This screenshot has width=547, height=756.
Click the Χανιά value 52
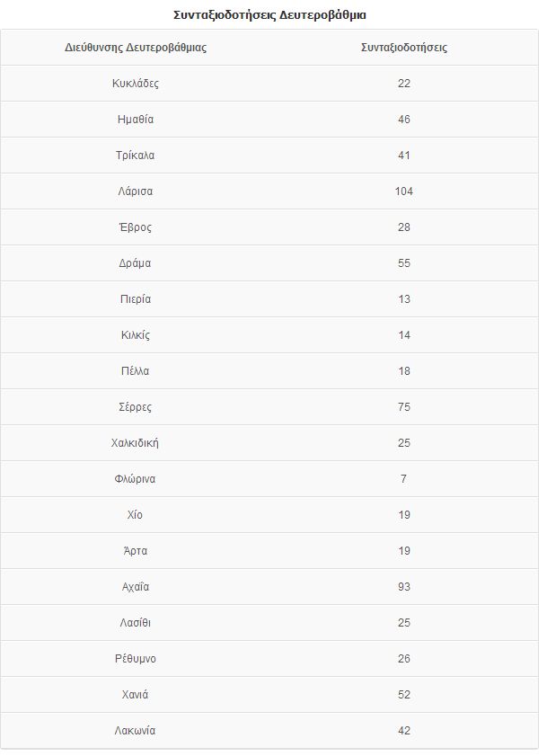(403, 695)
